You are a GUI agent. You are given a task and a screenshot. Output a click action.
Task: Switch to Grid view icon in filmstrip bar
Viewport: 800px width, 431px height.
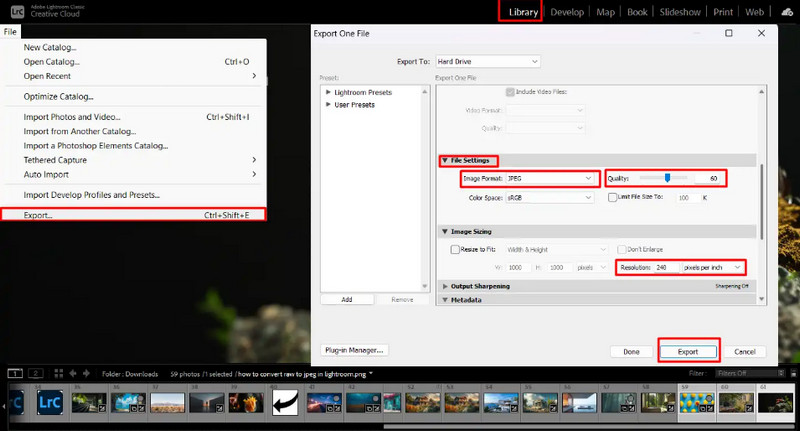click(x=59, y=373)
